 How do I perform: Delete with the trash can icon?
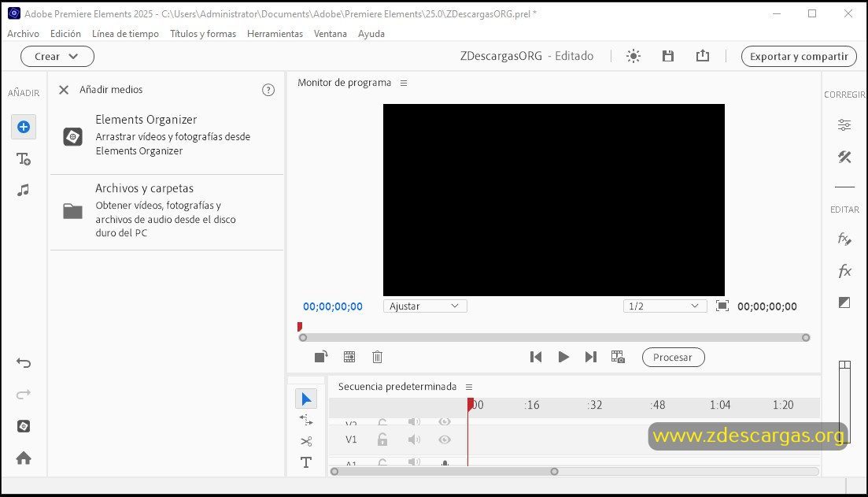tap(377, 357)
